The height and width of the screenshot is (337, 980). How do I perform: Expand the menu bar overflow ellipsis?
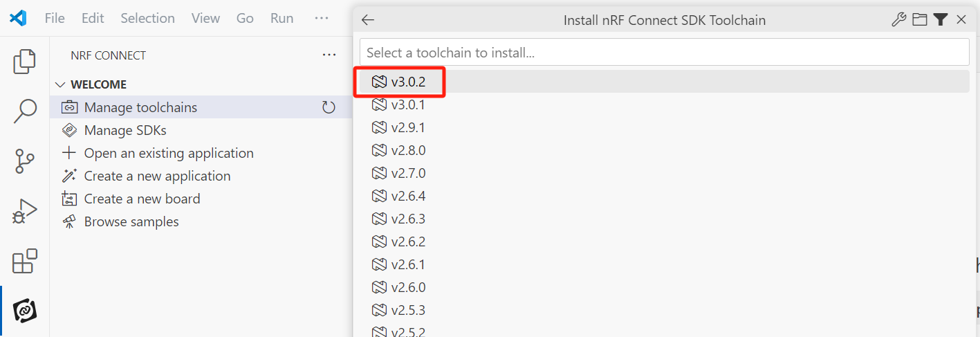[x=322, y=18]
